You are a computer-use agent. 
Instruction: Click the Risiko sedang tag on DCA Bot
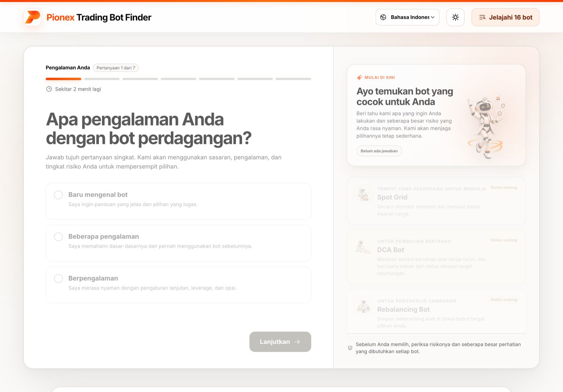point(504,240)
